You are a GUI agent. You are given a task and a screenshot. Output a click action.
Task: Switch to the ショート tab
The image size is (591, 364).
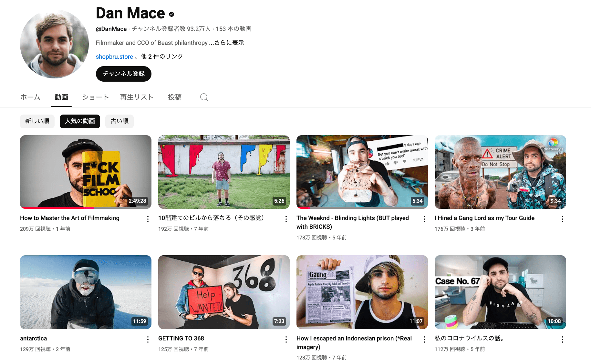pyautogui.click(x=95, y=97)
